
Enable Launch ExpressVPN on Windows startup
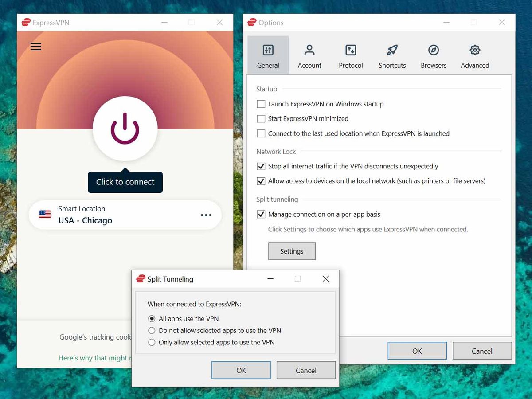pos(261,104)
